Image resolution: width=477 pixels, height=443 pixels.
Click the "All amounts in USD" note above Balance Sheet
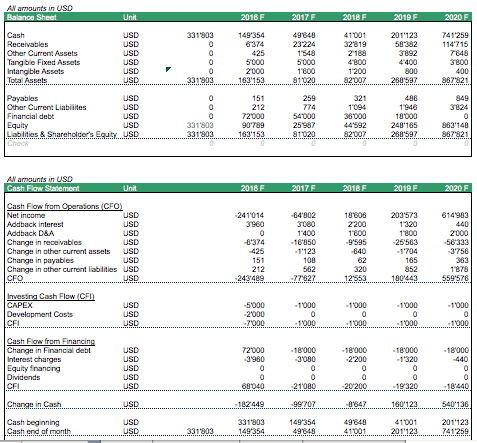[40, 8]
